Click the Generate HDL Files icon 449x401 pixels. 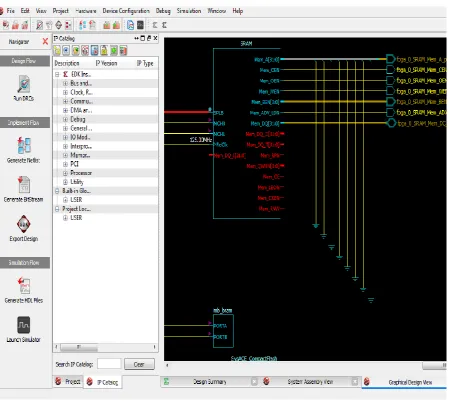24,286
